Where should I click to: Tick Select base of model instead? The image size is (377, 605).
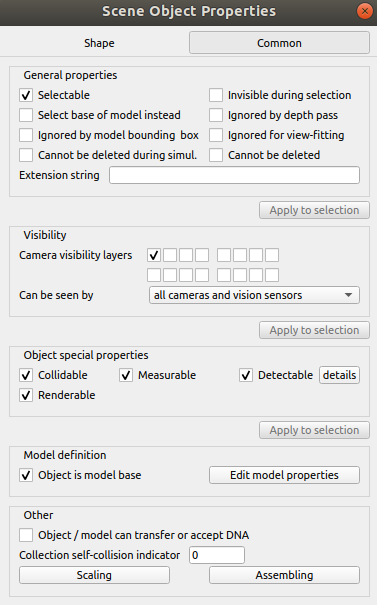coord(26,115)
